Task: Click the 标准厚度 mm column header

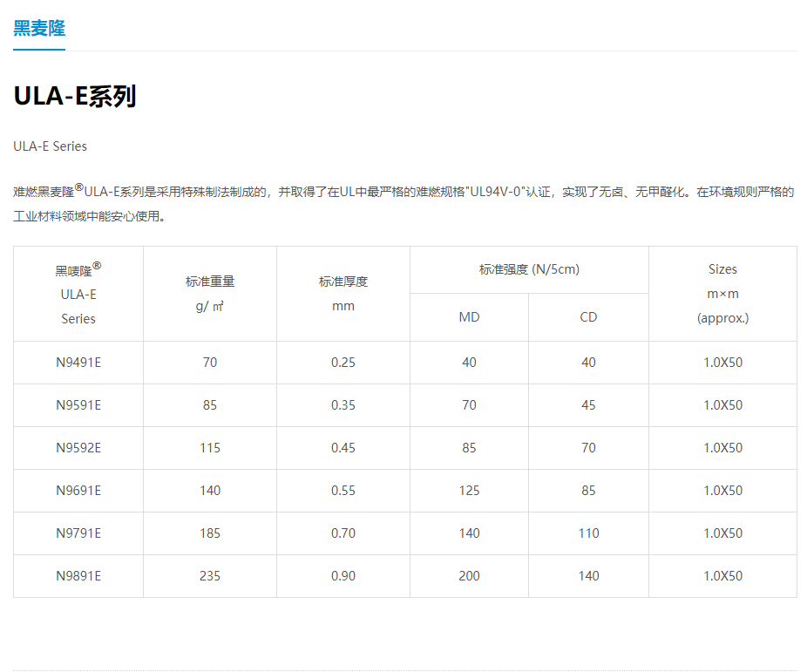Action: tap(343, 294)
